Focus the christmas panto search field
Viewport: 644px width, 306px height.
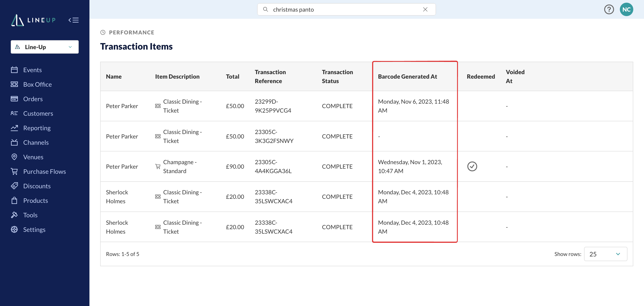point(346,9)
